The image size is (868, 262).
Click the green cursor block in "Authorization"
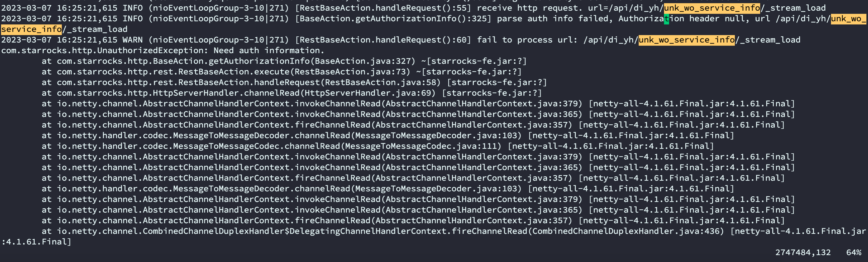666,19
